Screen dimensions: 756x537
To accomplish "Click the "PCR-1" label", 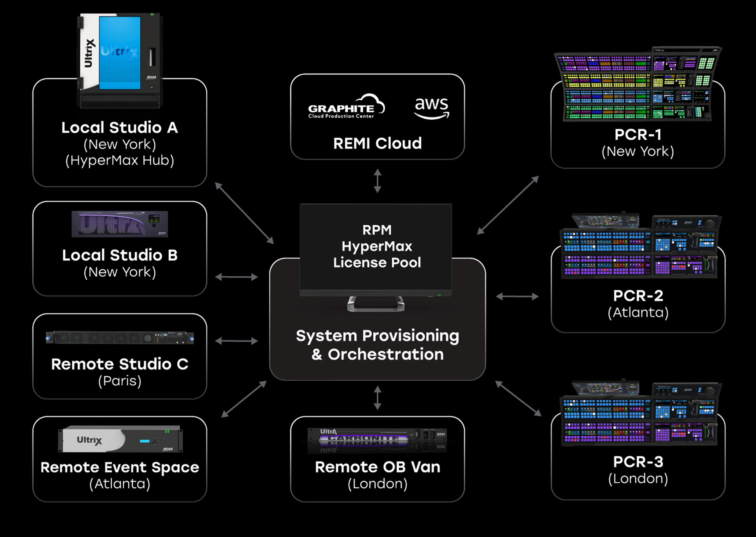I will point(638,135).
